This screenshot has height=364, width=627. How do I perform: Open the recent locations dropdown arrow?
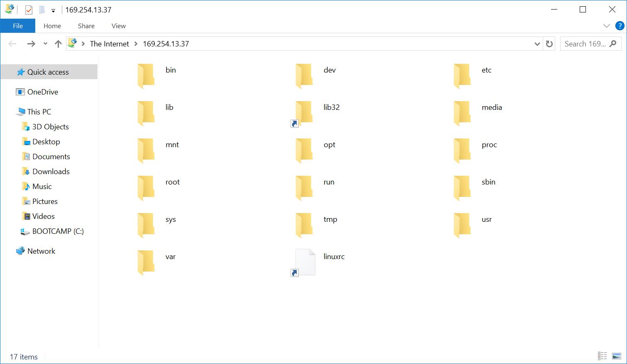point(45,44)
